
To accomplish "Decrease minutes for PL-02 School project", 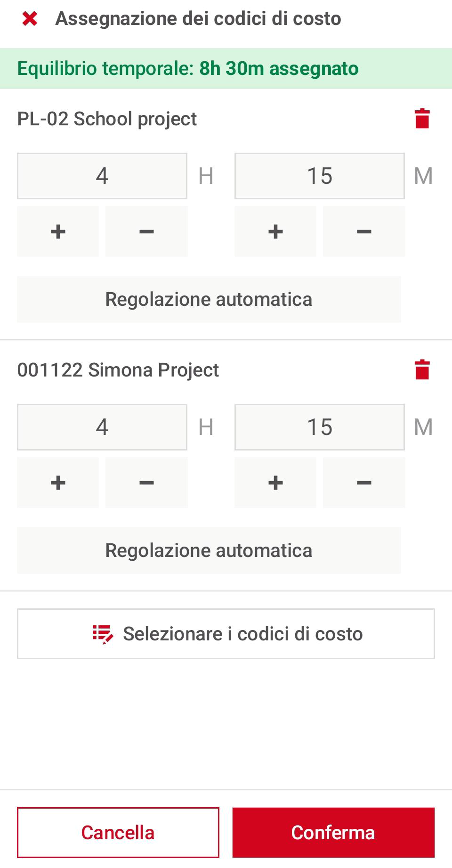I will coord(364,231).
